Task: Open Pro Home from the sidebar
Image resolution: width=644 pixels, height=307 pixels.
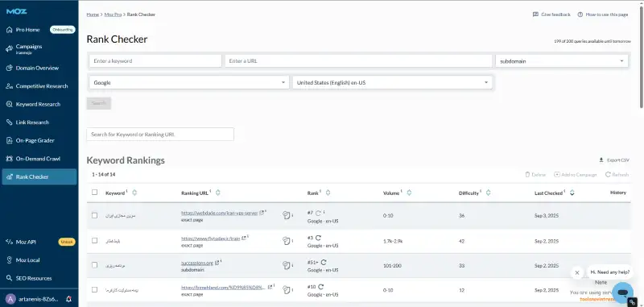Action: [27, 30]
